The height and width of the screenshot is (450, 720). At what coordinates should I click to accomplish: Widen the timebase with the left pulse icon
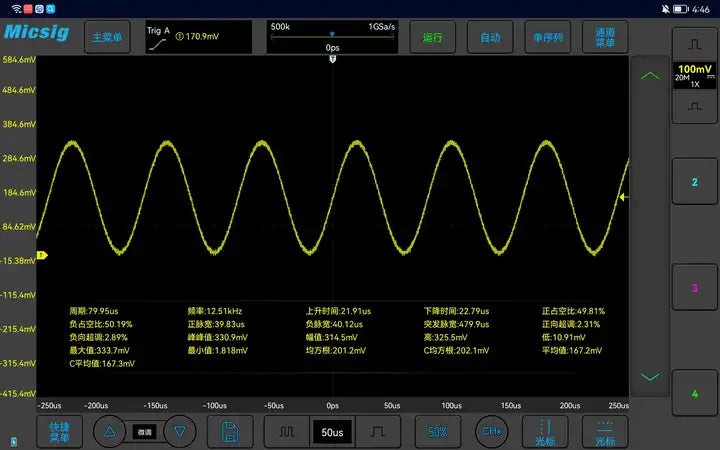(287, 432)
